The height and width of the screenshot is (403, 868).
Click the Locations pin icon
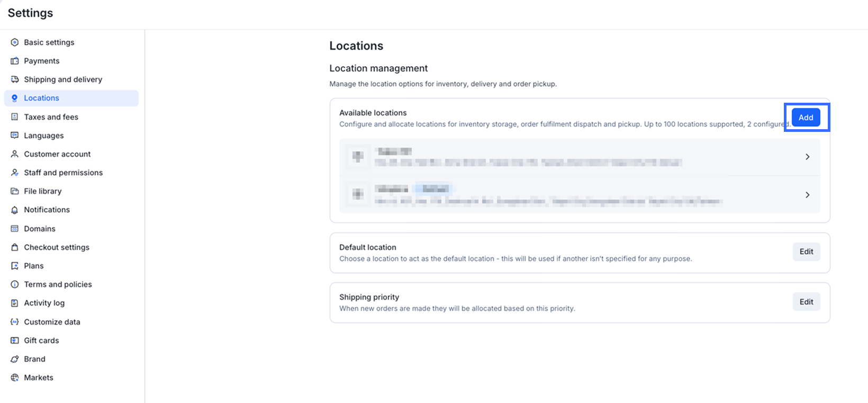[15, 98]
